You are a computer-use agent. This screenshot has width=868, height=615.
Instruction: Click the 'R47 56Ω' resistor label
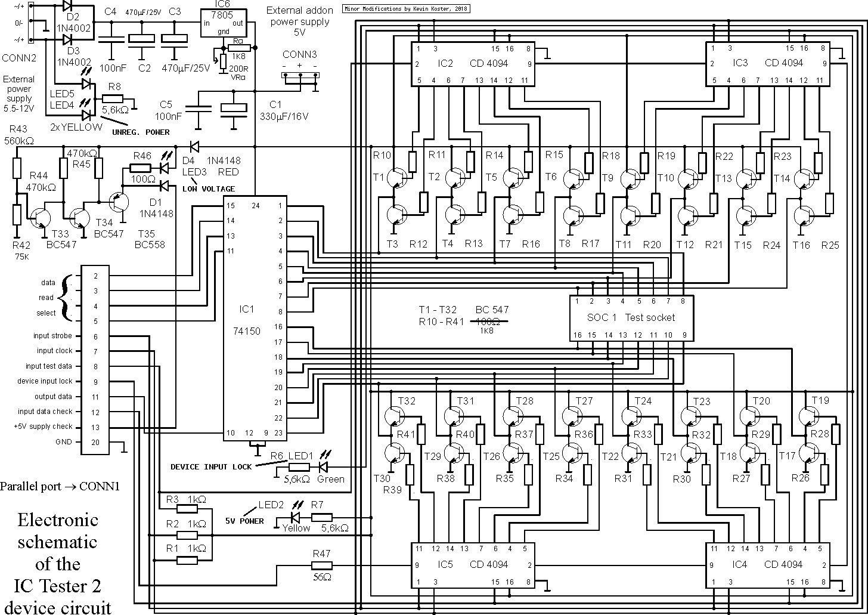[x=322, y=565]
